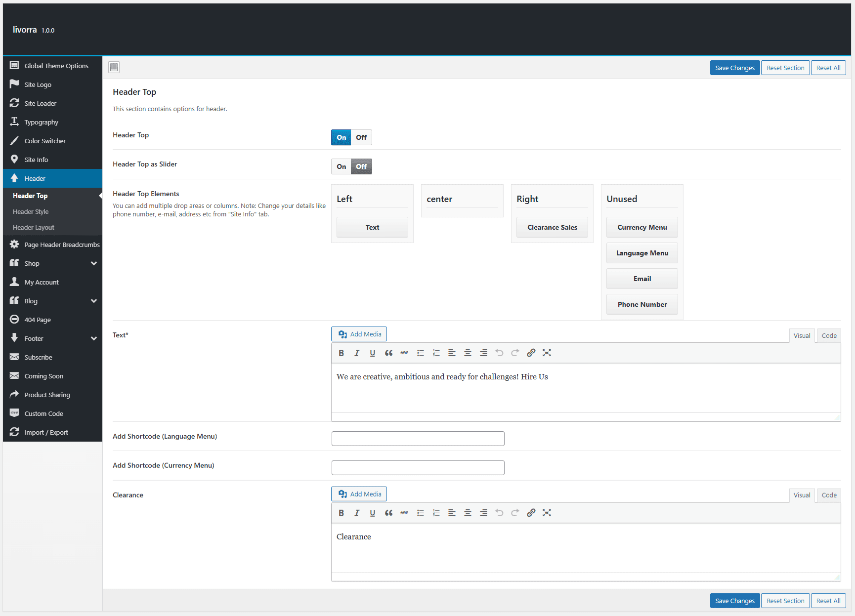
Task: Expand the Footer sidebar chevron
Action: point(94,338)
